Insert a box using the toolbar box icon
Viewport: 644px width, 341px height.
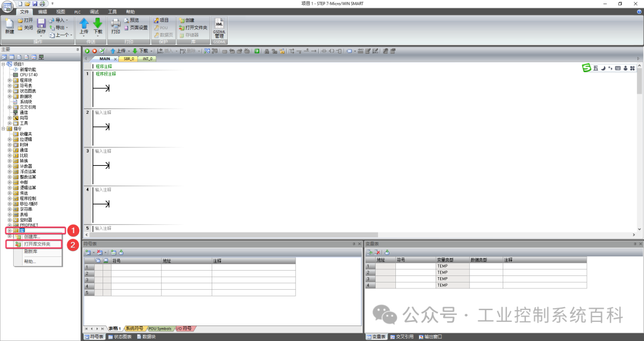point(339,51)
